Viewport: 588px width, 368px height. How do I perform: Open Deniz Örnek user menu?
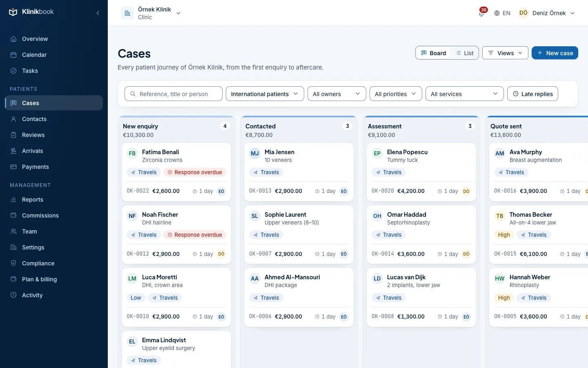tap(547, 13)
